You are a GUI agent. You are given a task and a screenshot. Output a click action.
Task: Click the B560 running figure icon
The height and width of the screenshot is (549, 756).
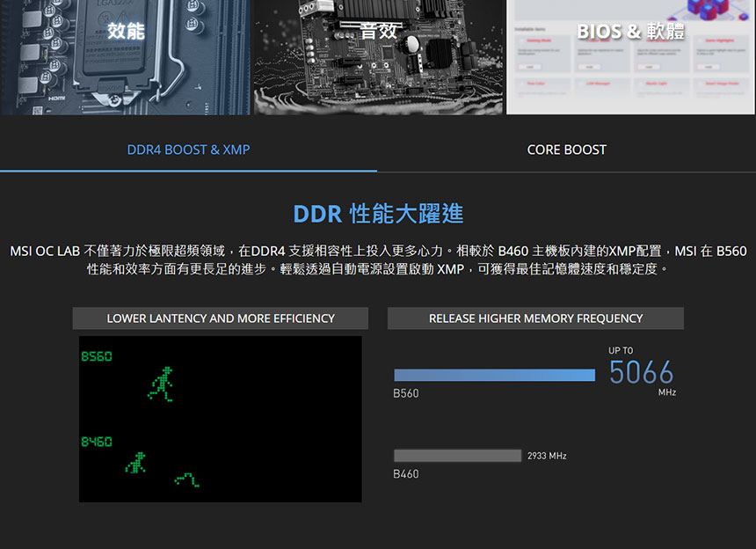point(161,384)
